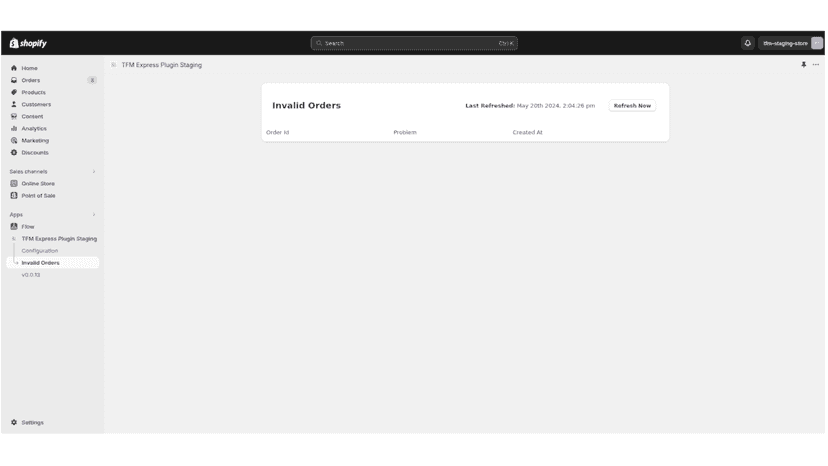828x466 pixels.
Task: Click the app icon beside TFM Express header
Action: (114, 65)
